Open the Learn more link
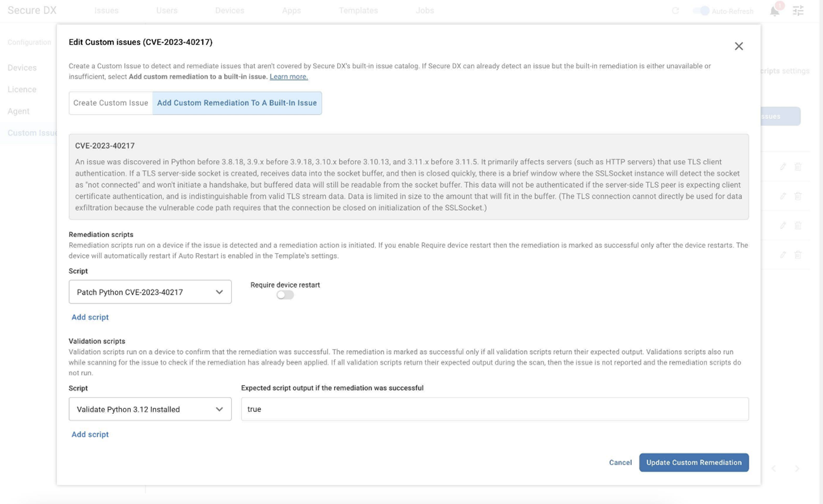This screenshot has width=823, height=504. coord(288,77)
